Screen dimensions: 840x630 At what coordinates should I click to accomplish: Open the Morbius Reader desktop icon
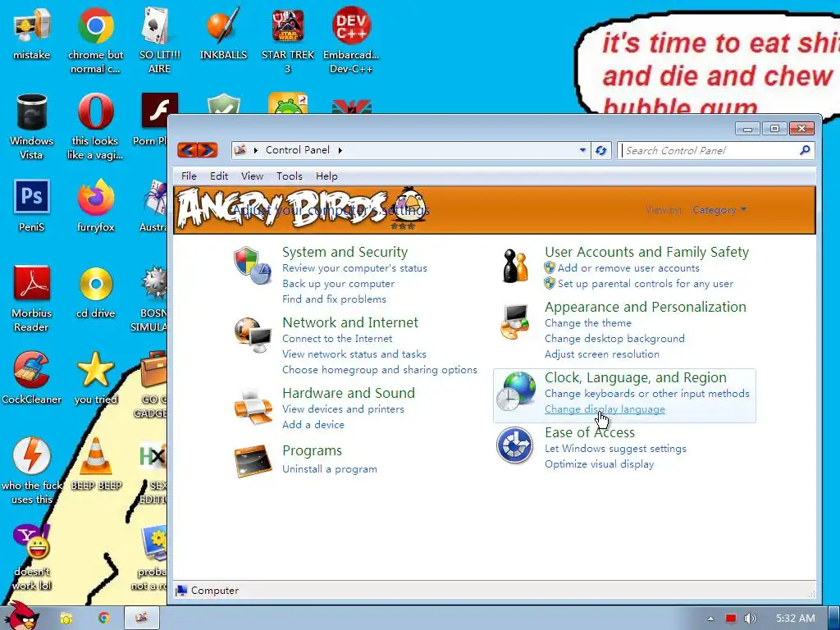click(32, 299)
